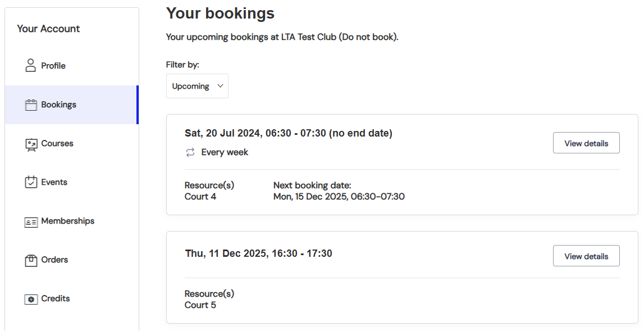View details for the 11 Dec Court 5 booking
The image size is (644, 331).
point(586,256)
